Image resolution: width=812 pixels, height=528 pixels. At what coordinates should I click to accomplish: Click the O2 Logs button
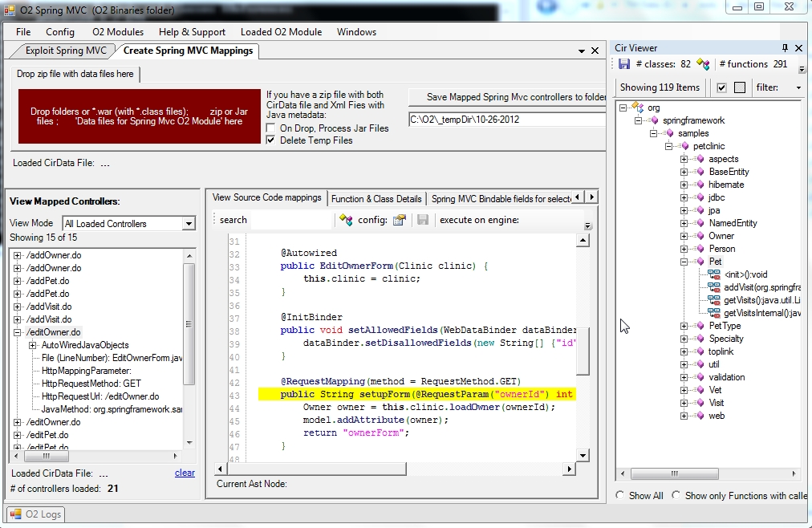(x=36, y=514)
